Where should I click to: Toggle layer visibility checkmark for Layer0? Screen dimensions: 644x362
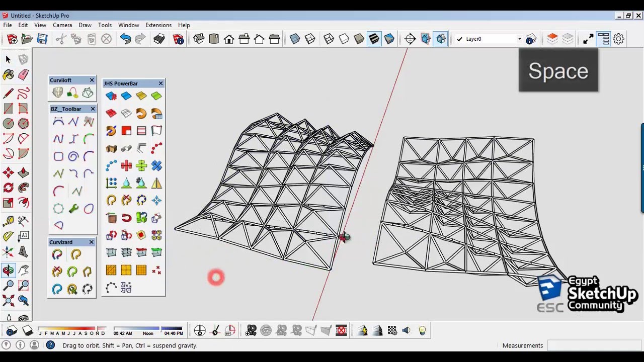click(x=459, y=39)
